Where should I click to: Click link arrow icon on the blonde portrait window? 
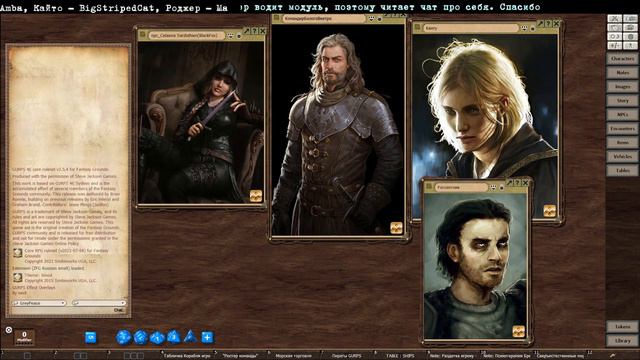tap(540, 24)
